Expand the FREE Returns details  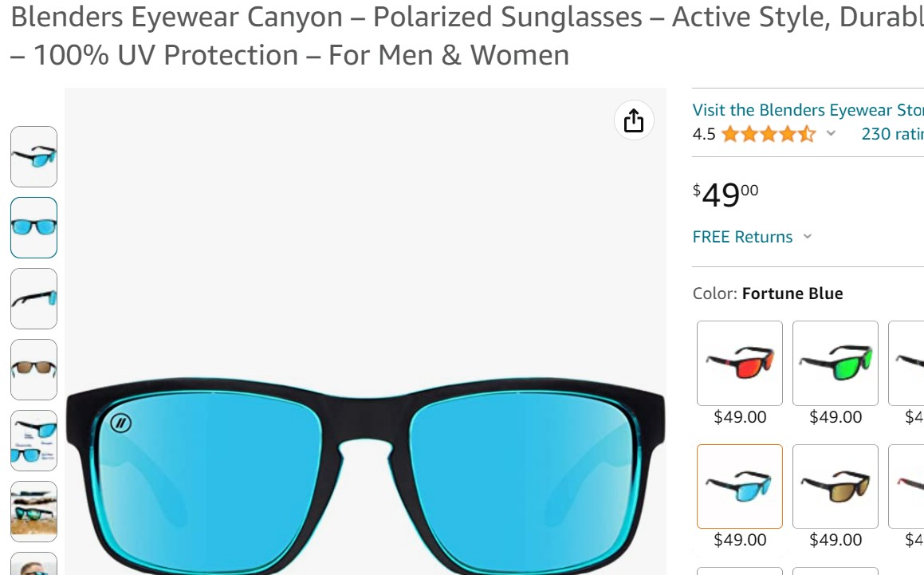(x=807, y=237)
